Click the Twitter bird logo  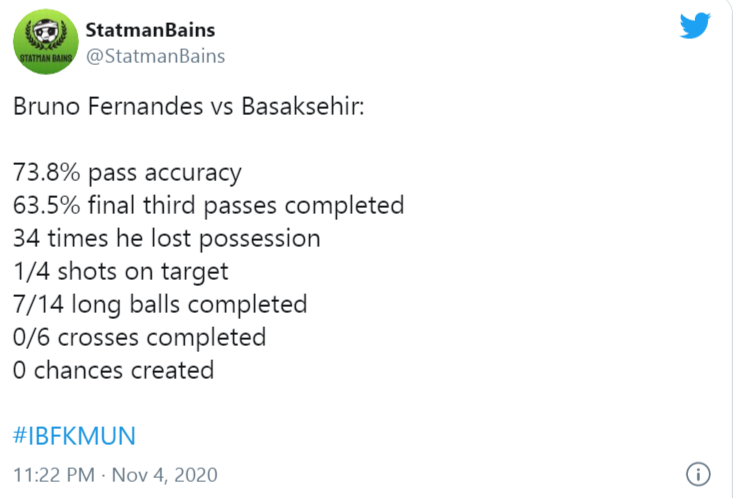point(696,26)
